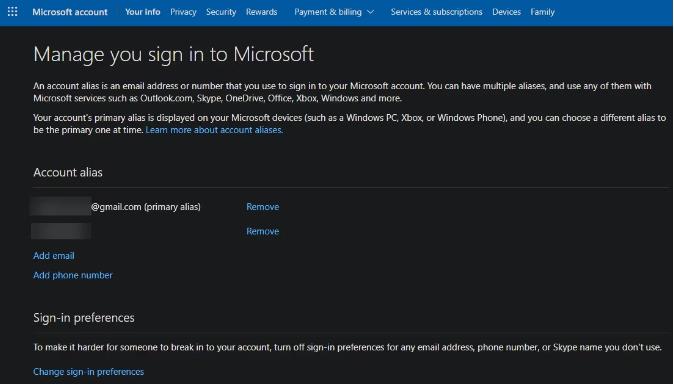Viewport: 674px width, 384px height.
Task: Click the Manage you sign in heading
Action: pyautogui.click(x=174, y=55)
